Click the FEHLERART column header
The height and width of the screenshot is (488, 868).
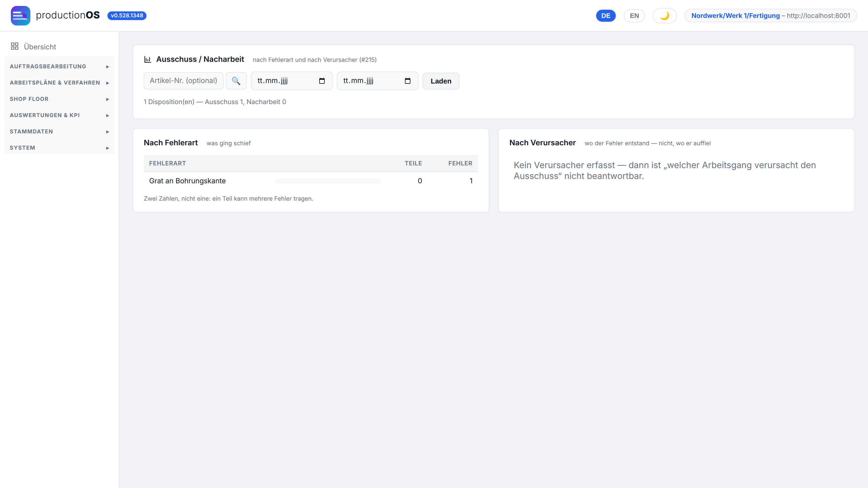click(167, 163)
